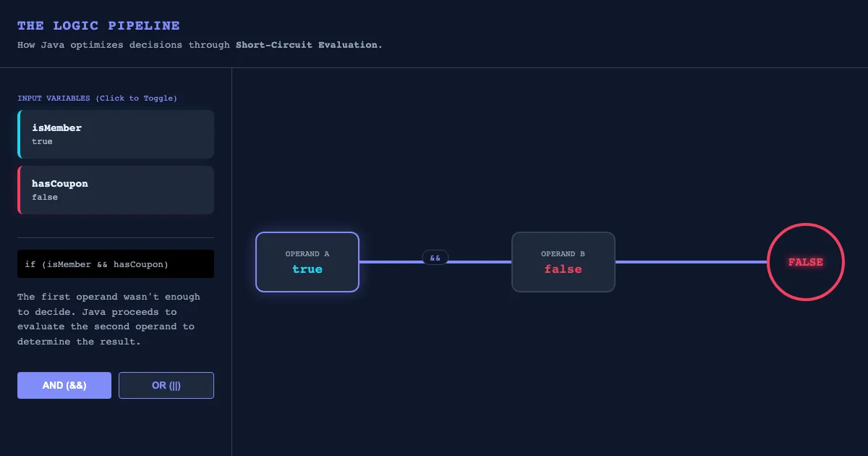Click the explanation paragraph about first operand
The width and height of the screenshot is (868, 456).
point(109,319)
